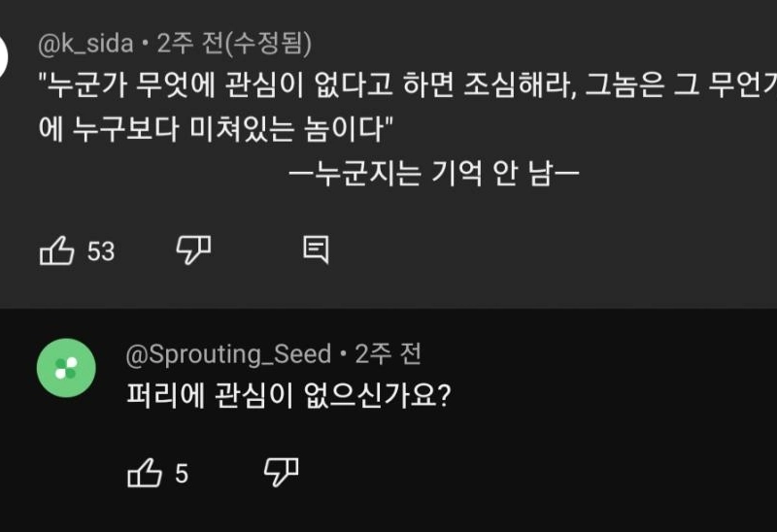Dislike the comment by @k_sida

point(193,250)
